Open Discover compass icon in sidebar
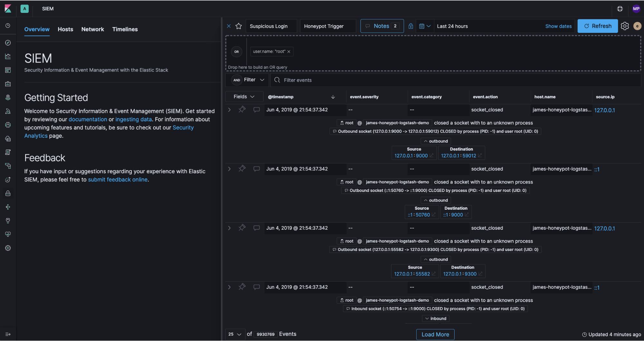Screen dimensions: 644x341 tap(8, 43)
